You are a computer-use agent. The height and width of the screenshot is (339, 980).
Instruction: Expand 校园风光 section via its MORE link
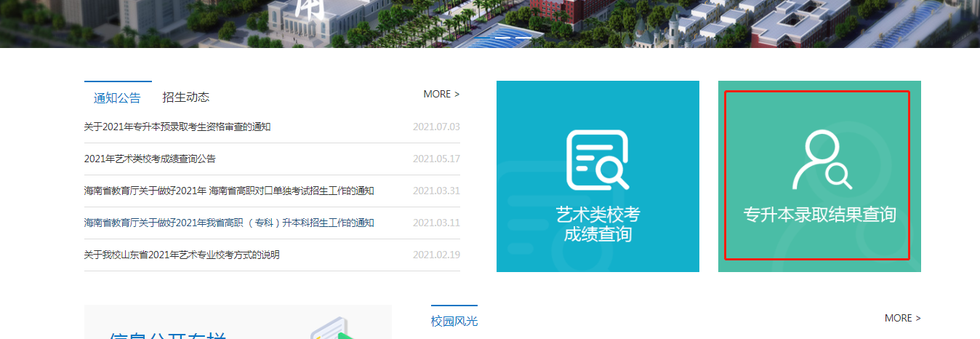click(902, 318)
